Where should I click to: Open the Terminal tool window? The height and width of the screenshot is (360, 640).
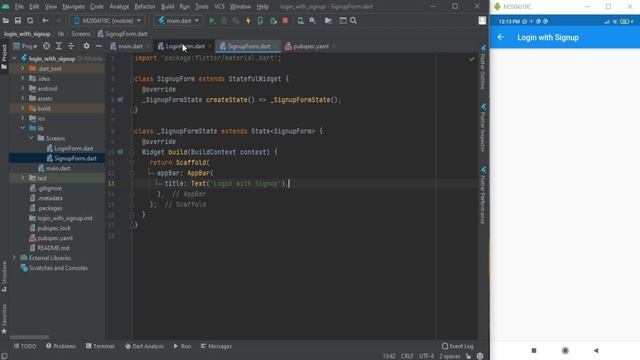[100, 346]
